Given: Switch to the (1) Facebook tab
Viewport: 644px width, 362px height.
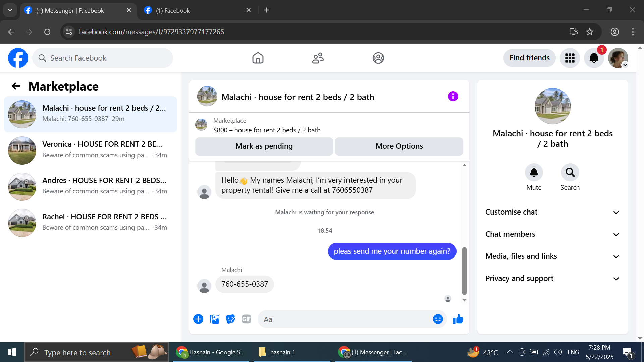Looking at the screenshot, I should (198, 10).
